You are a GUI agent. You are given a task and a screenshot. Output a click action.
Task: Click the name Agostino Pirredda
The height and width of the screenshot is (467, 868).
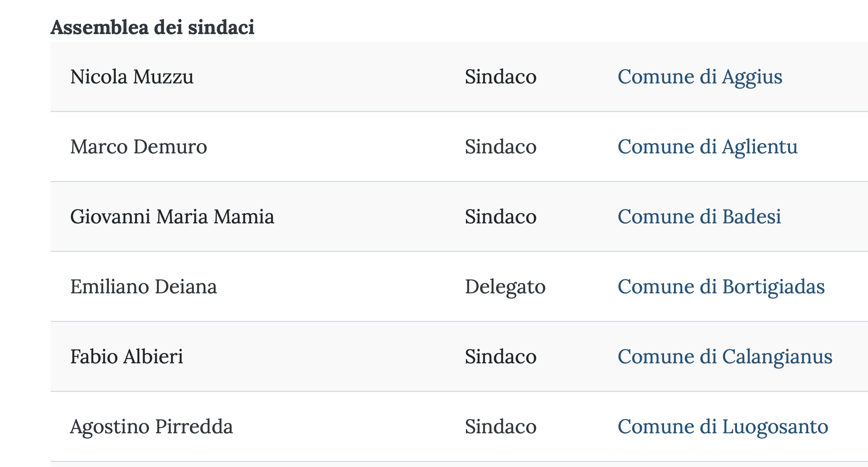point(151,427)
